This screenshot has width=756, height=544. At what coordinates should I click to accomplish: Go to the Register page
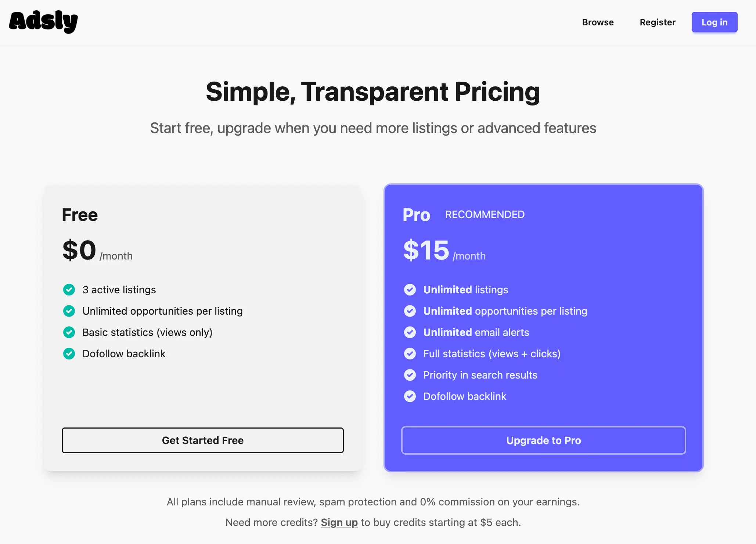coord(658,22)
